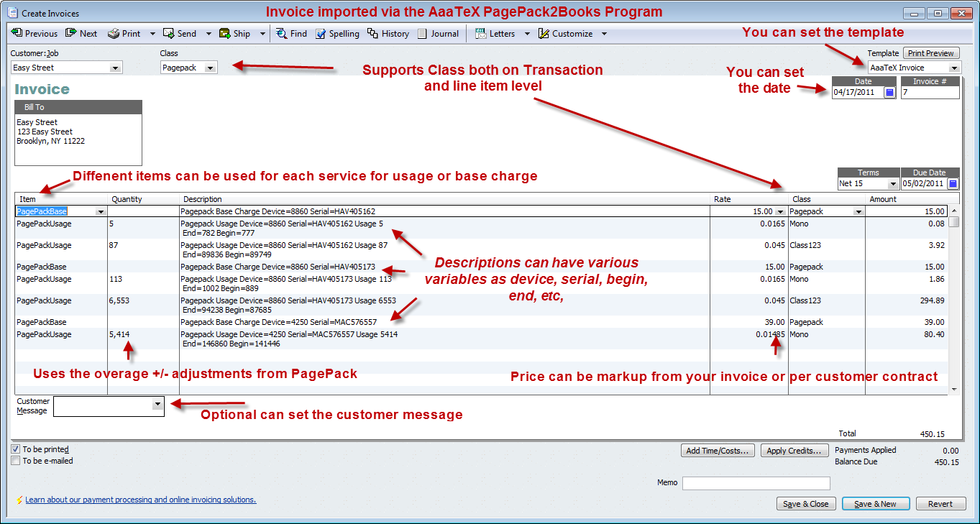Click Base Charge description Serial=HAV405173

point(444,267)
